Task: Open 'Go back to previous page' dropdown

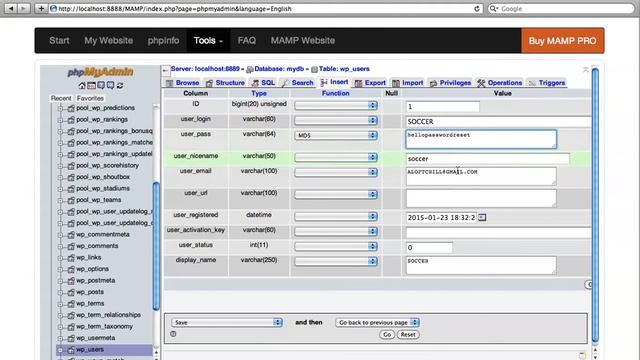Action: coord(377,322)
